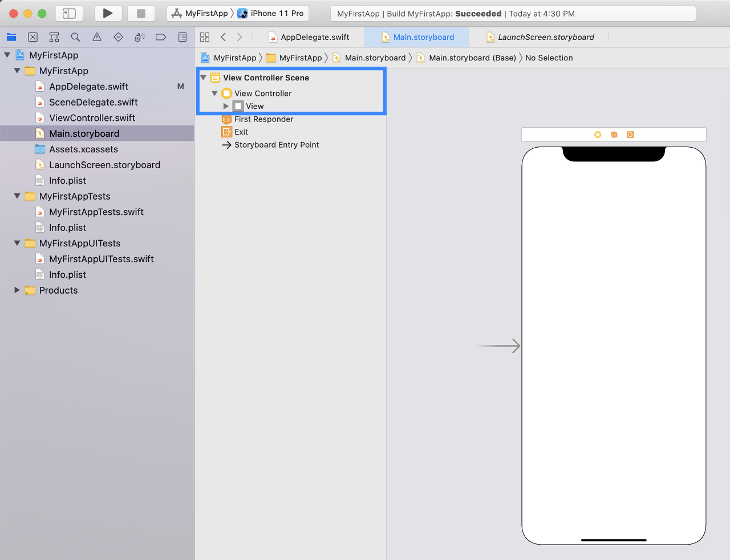The width and height of the screenshot is (730, 560).
Task: Click the Build Succeeded activity status
Action: [513, 14]
